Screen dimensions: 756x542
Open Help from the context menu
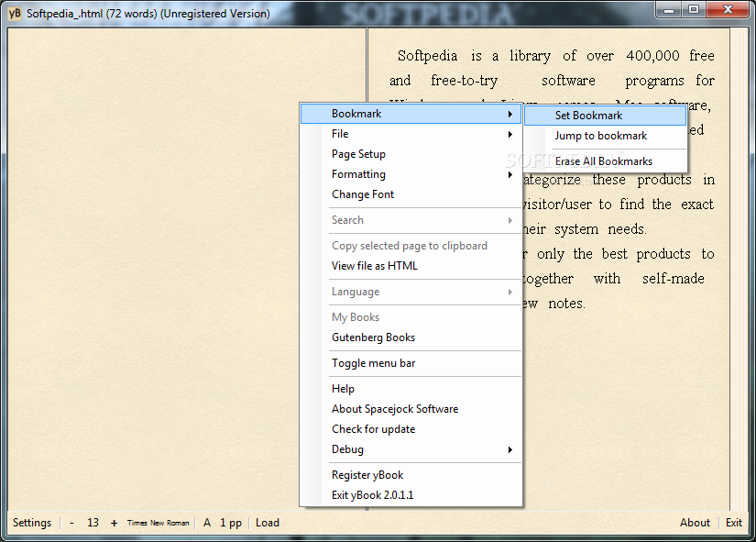(410, 389)
